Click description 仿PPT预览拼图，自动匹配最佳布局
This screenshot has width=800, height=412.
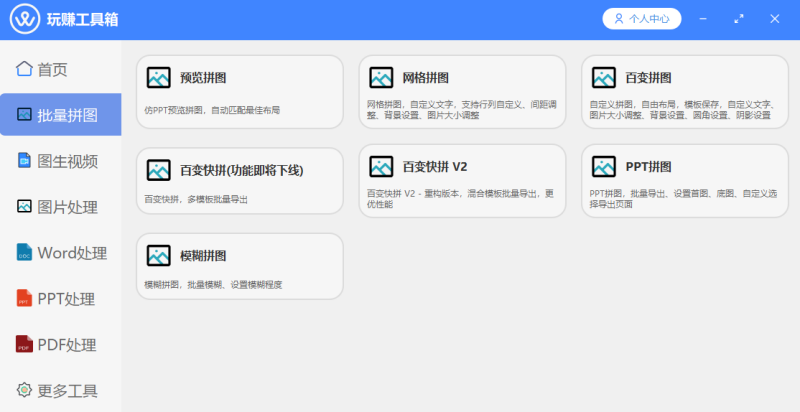click(x=212, y=110)
